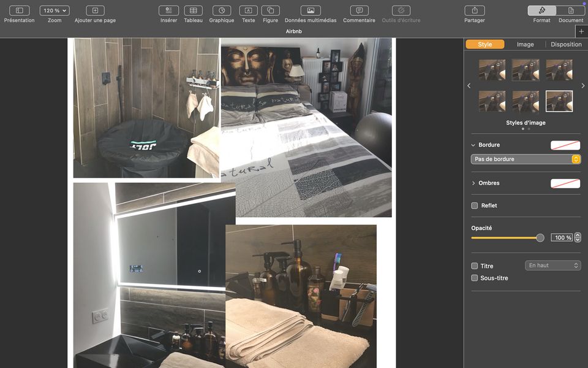Open the Présentation view options

click(x=19, y=10)
